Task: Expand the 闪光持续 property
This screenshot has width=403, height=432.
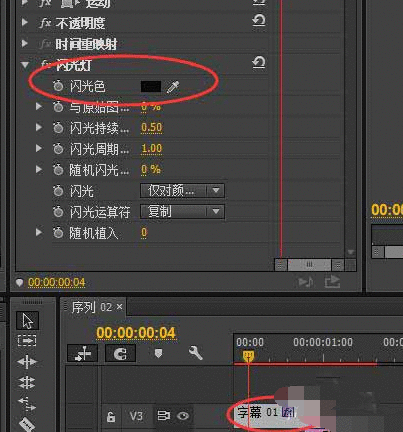Action: [x=39, y=127]
